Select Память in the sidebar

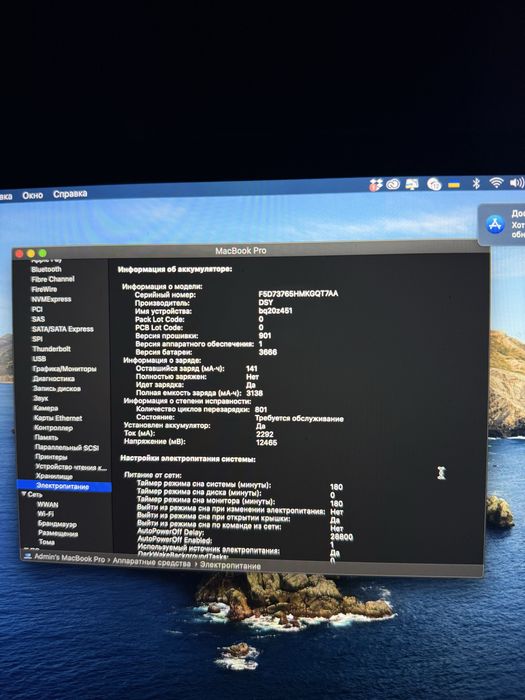(46, 438)
